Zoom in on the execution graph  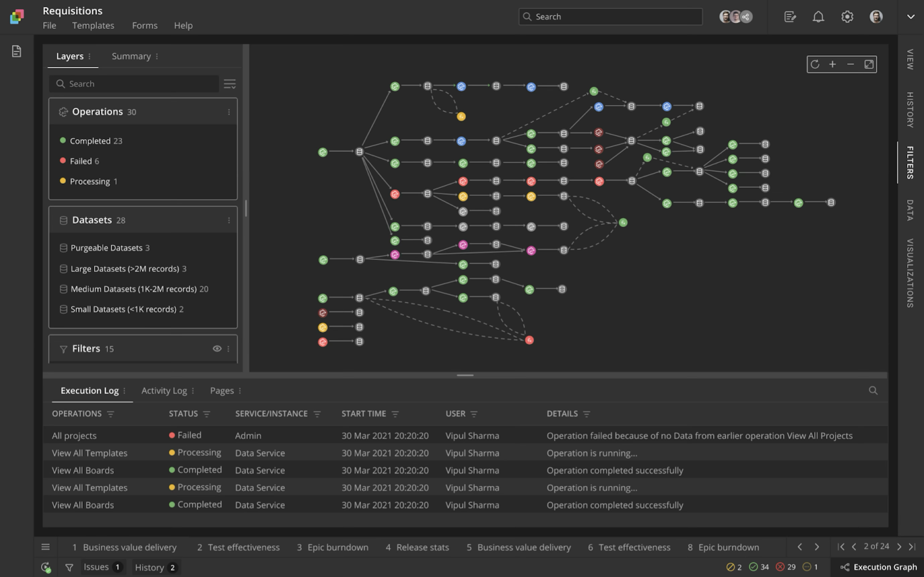832,64
